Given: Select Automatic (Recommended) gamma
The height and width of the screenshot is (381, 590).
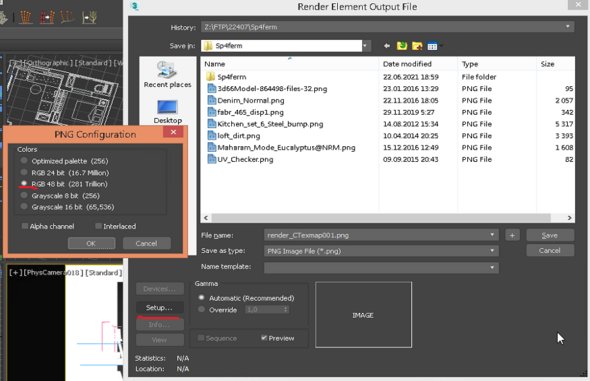Looking at the screenshot, I should [x=202, y=298].
